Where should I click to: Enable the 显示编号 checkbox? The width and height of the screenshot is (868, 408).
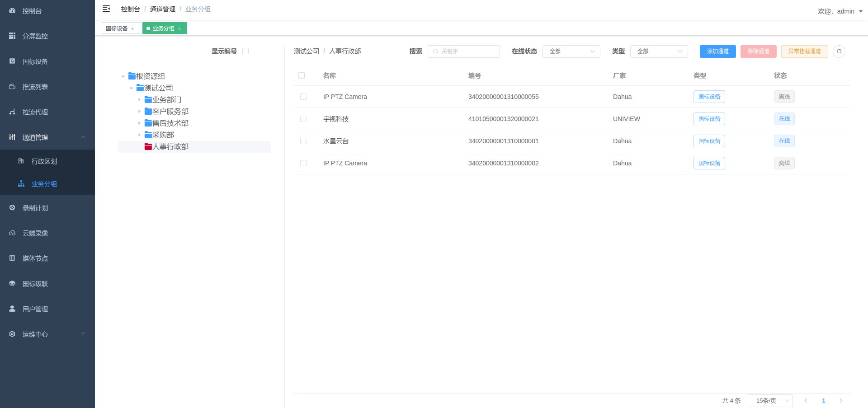click(245, 51)
